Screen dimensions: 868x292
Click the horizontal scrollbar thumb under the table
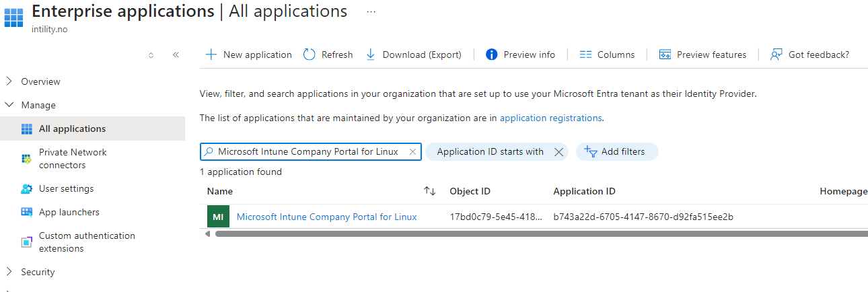541,234
